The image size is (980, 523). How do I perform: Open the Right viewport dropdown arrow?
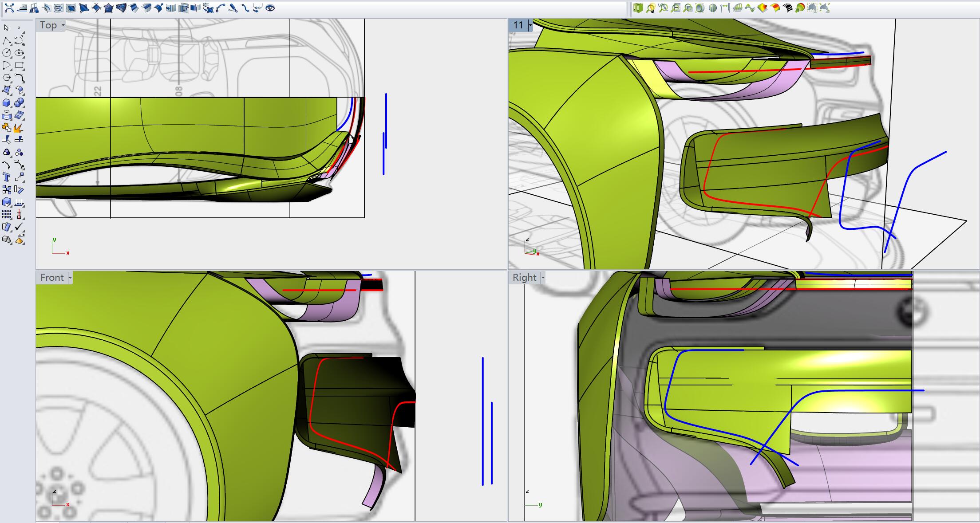(x=542, y=278)
